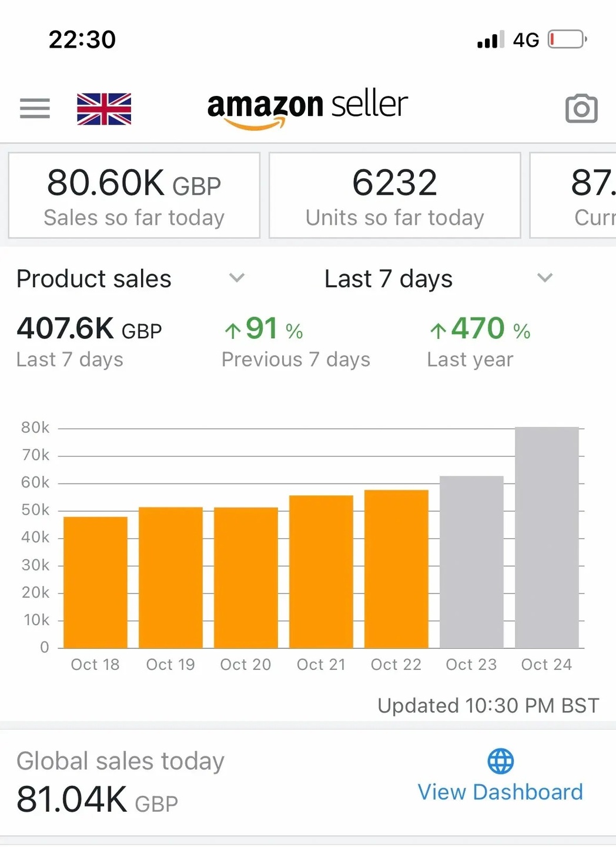
Task: Open the View Dashboard link
Action: click(500, 792)
